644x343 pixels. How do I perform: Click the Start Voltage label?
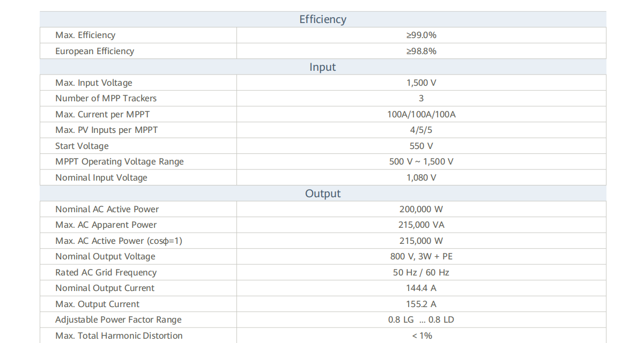click(x=82, y=146)
